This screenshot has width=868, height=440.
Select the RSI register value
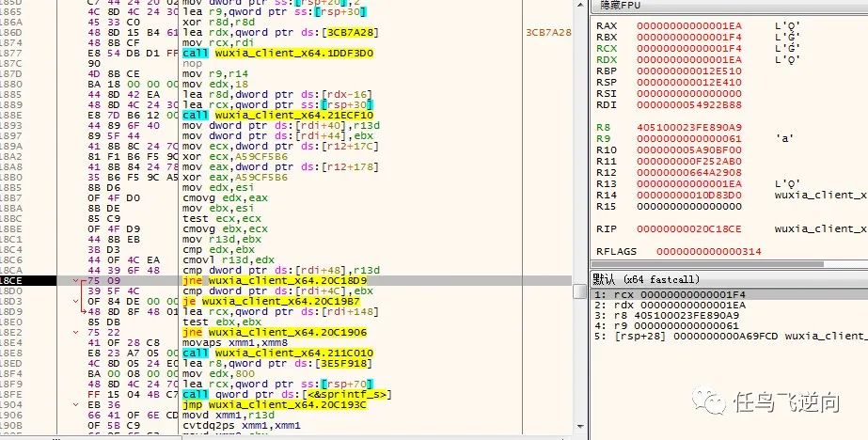click(689, 93)
